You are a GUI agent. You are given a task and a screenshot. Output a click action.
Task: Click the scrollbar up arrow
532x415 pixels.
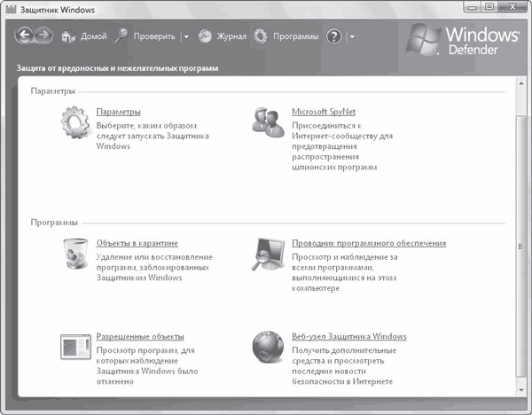point(521,83)
